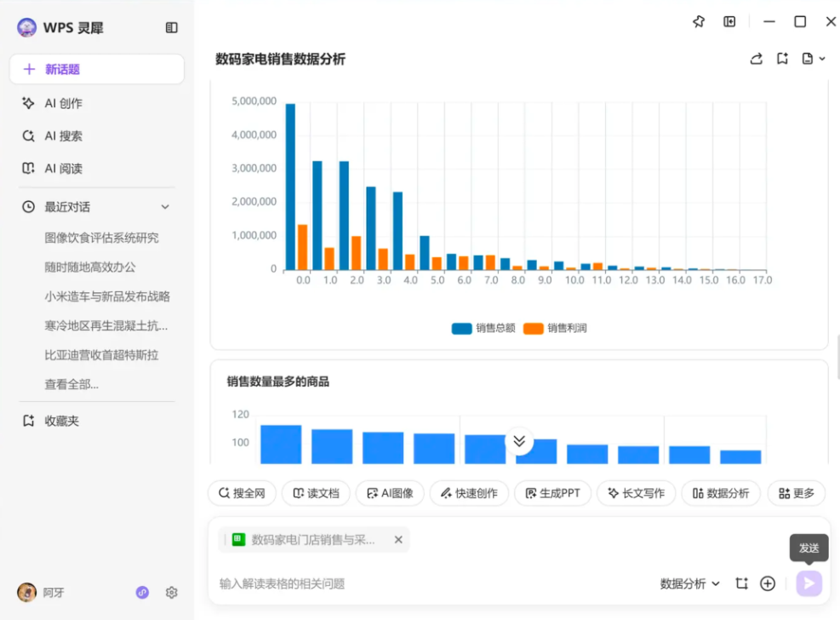The height and width of the screenshot is (620, 840).
Task: Click the purple link icon beside username
Action: [142, 592]
